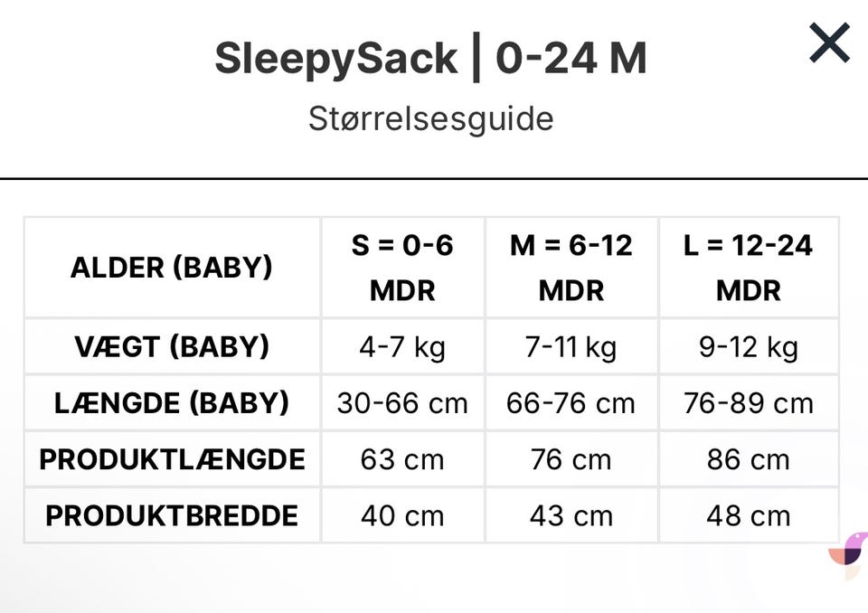
Task: Select the M = 6-12 MDR column header
Action: 571,268
